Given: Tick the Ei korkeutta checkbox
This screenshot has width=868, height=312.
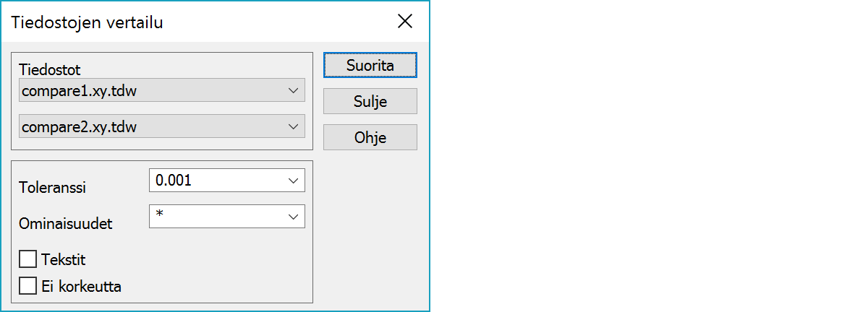Looking at the screenshot, I should tap(28, 286).
